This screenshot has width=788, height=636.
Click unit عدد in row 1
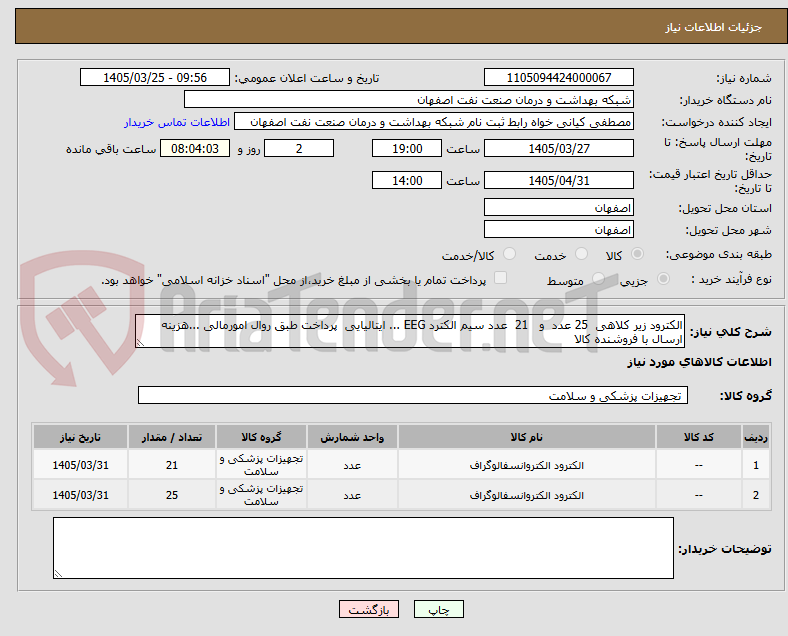pyautogui.click(x=352, y=465)
